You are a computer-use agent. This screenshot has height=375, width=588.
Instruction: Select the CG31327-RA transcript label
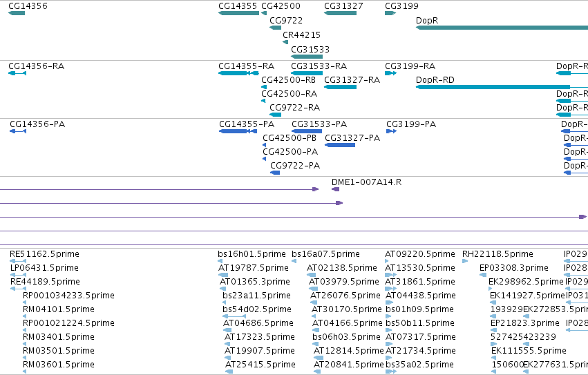coord(352,80)
